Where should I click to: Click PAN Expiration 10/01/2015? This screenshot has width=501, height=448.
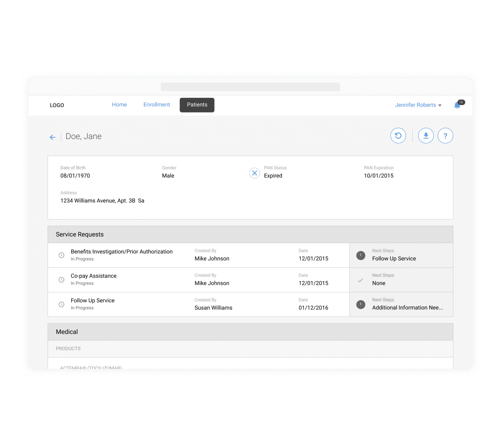pyautogui.click(x=379, y=176)
